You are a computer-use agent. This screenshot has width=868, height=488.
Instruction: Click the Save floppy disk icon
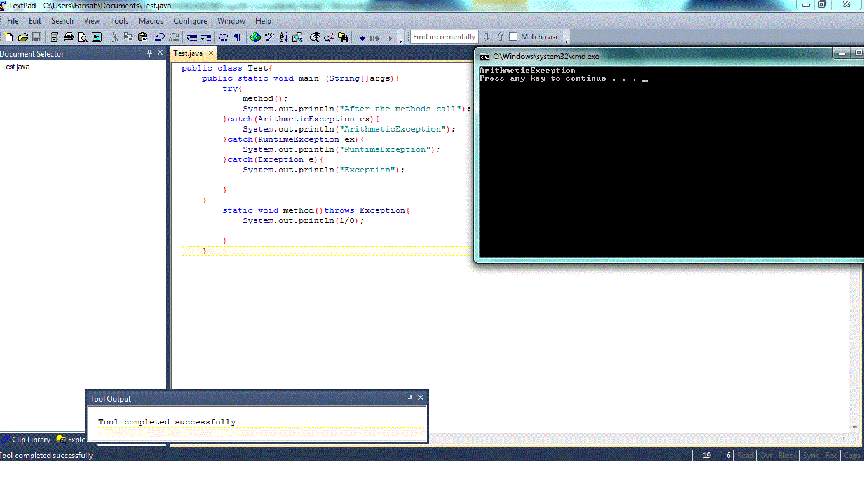37,37
